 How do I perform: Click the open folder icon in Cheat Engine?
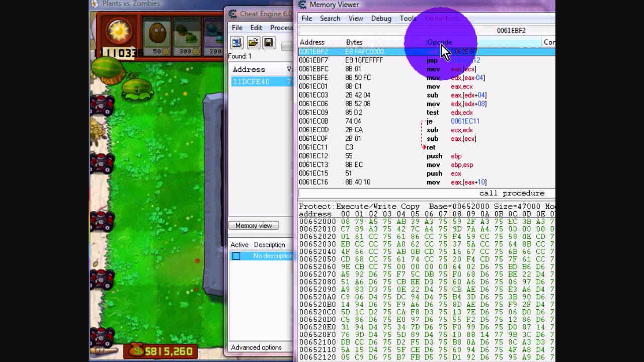pyautogui.click(x=253, y=43)
